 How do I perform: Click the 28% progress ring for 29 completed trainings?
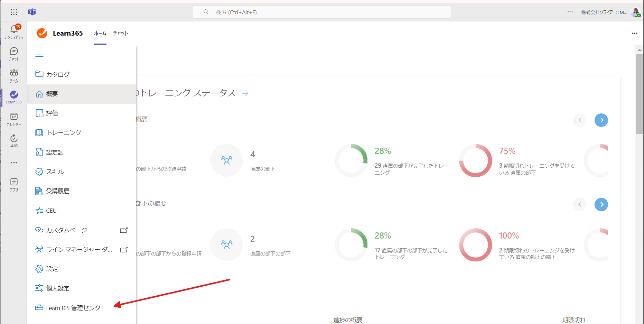(x=351, y=160)
